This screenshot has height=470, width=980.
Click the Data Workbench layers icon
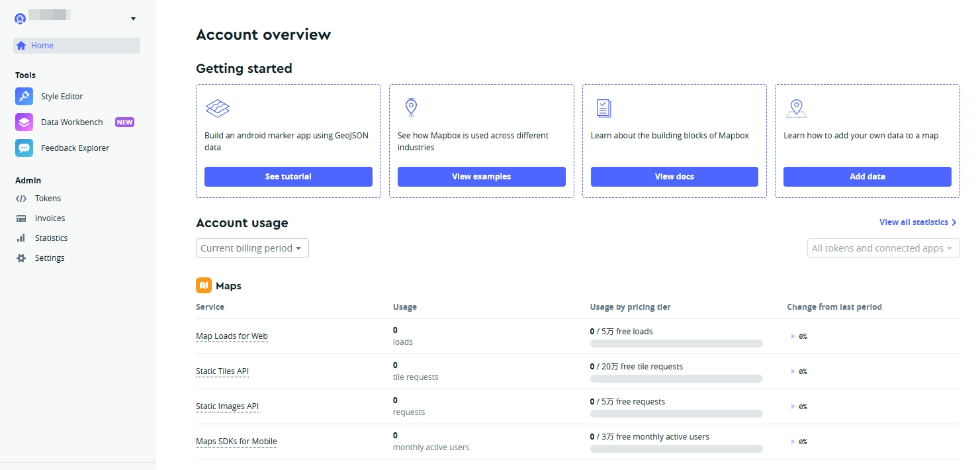24,122
